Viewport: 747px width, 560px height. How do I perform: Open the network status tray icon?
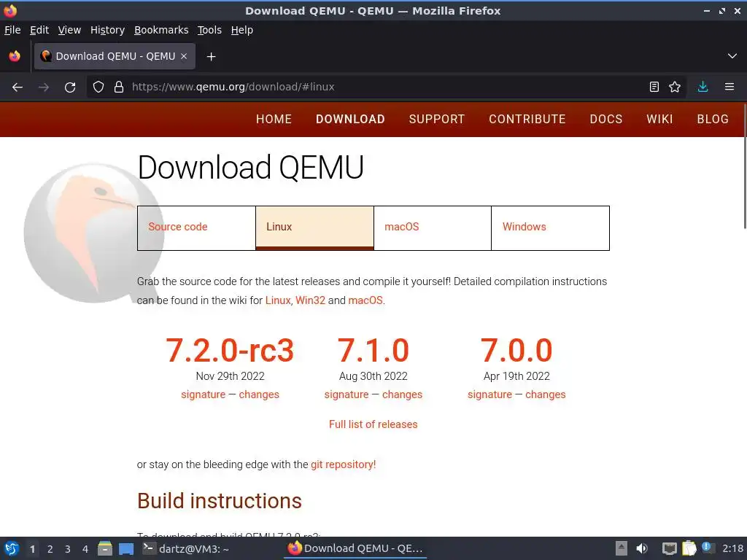[x=670, y=548]
